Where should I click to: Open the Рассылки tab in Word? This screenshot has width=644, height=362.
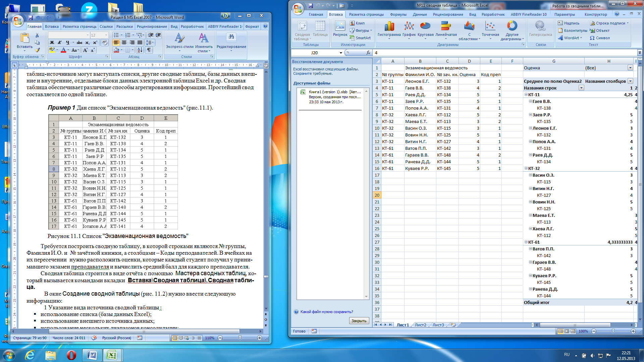coord(124,26)
